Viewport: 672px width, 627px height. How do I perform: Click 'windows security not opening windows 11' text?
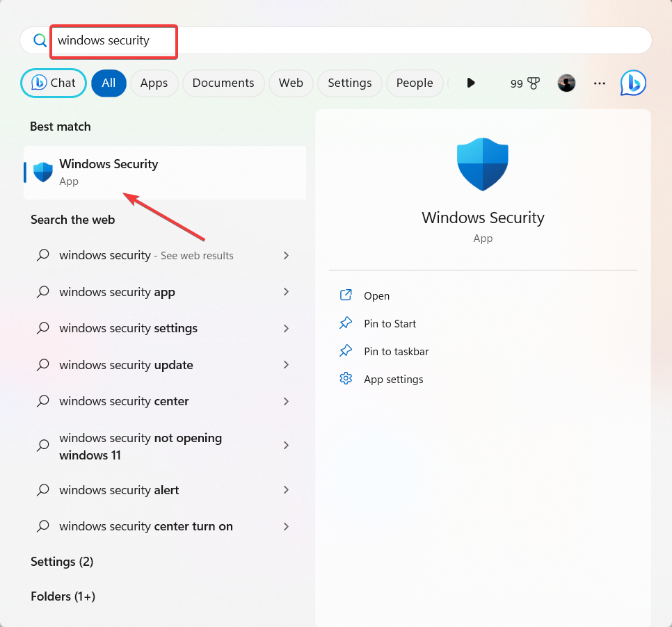point(141,446)
